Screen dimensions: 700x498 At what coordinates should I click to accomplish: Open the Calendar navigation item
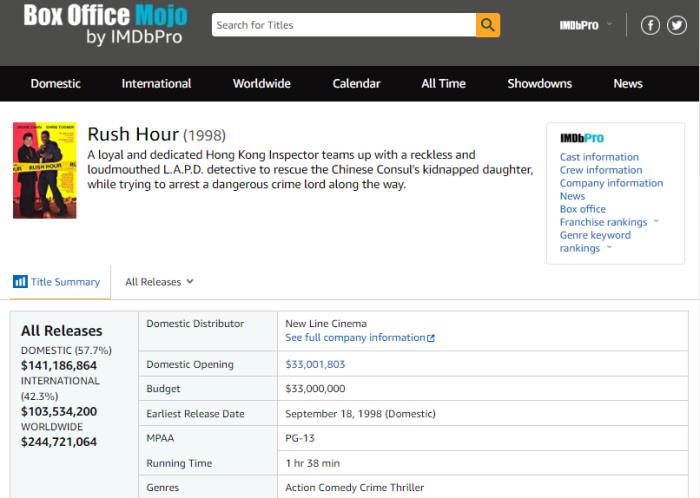coord(356,84)
